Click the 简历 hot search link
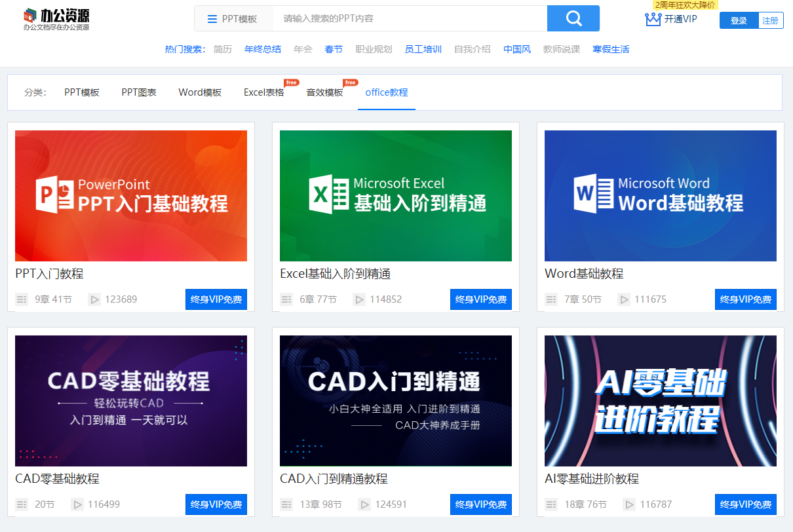 [223, 49]
